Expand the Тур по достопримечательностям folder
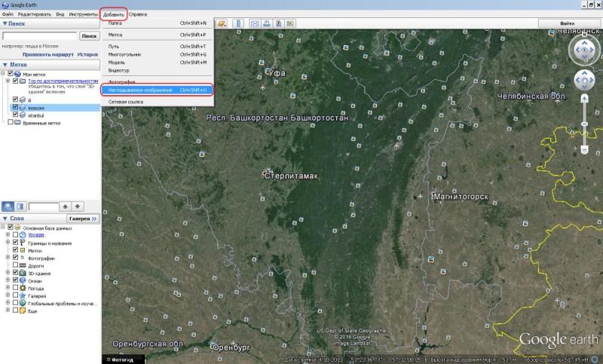603x364 pixels. pos(8,81)
